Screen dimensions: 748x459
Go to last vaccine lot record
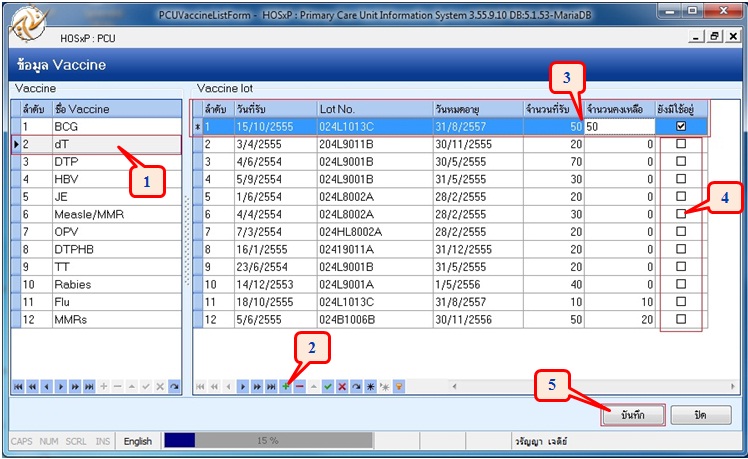tap(271, 386)
